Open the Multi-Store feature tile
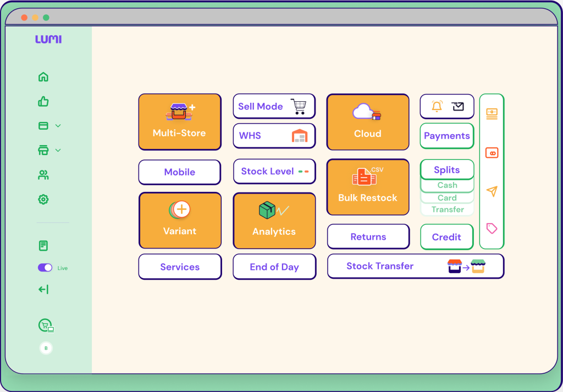The height and width of the screenshot is (392, 563). 179,122
